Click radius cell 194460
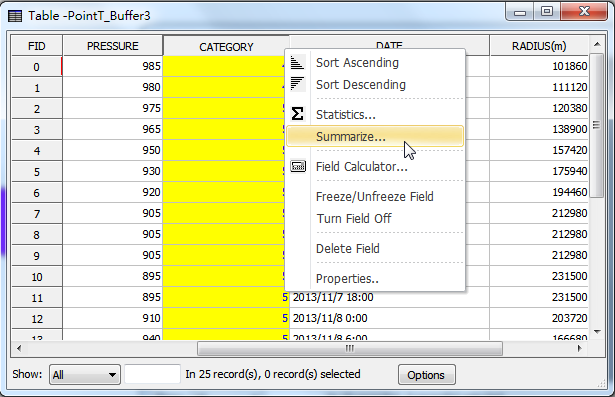This screenshot has width=615, height=397. [539, 192]
